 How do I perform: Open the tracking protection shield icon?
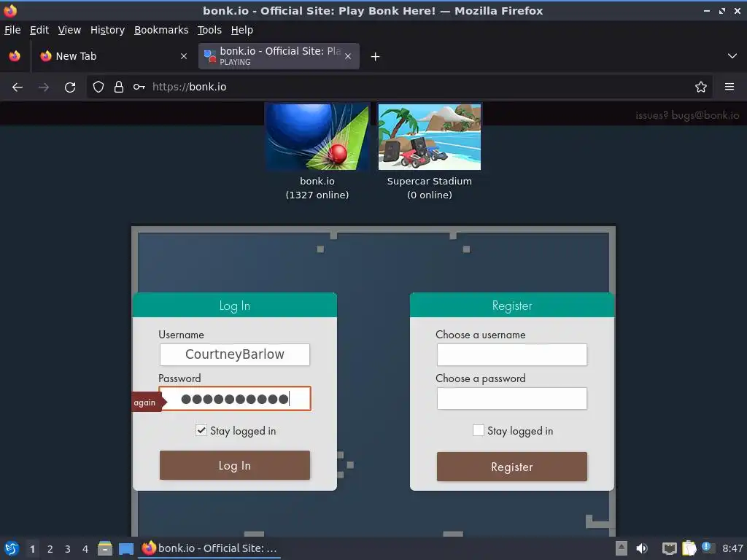pos(98,87)
